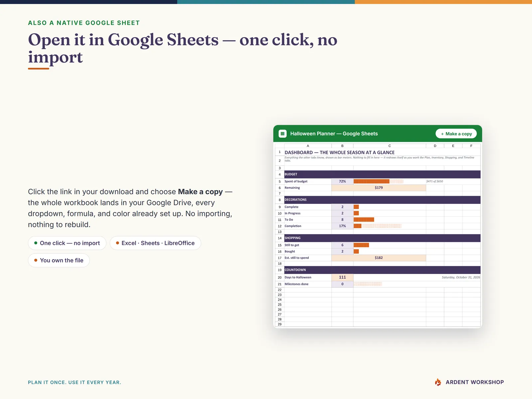Image resolution: width=532 pixels, height=399 pixels.
Task: Click the 'Saturday, October 31, 2026' date
Action: [x=461, y=277]
